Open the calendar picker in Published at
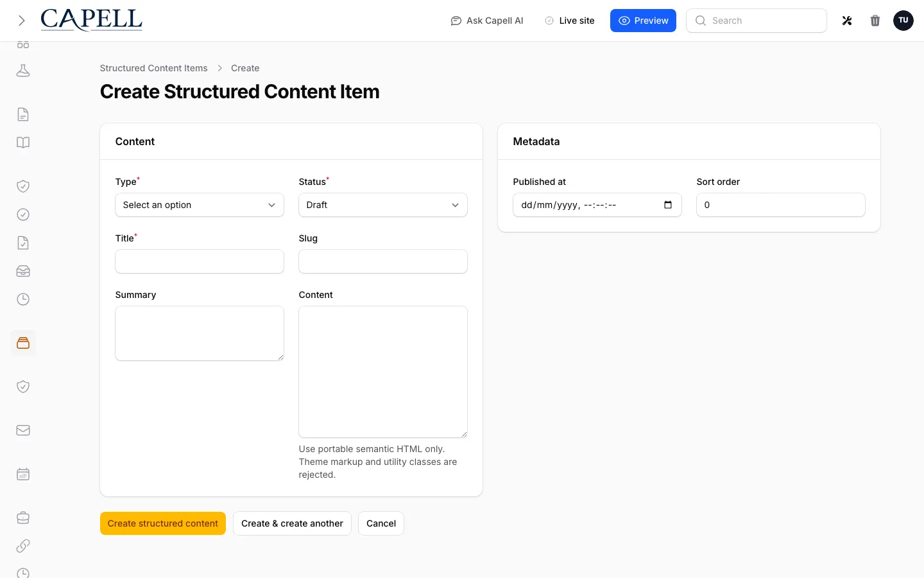The width and height of the screenshot is (924, 578). 668,205
